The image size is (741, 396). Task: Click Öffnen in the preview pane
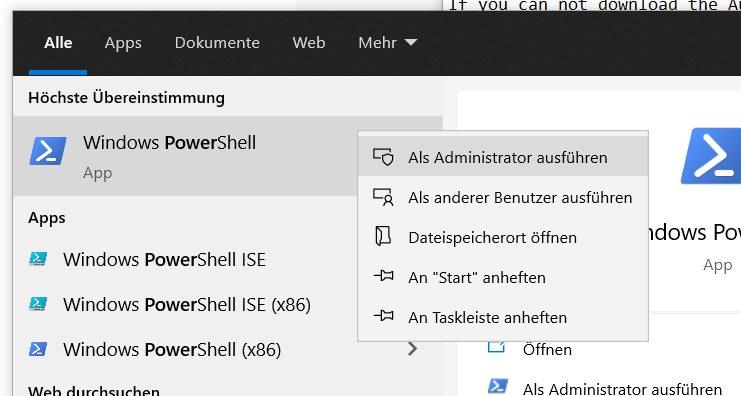coord(547,350)
